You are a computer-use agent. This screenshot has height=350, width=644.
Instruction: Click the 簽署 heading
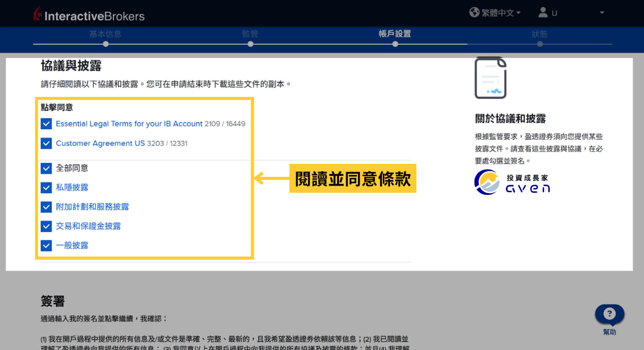(53, 301)
